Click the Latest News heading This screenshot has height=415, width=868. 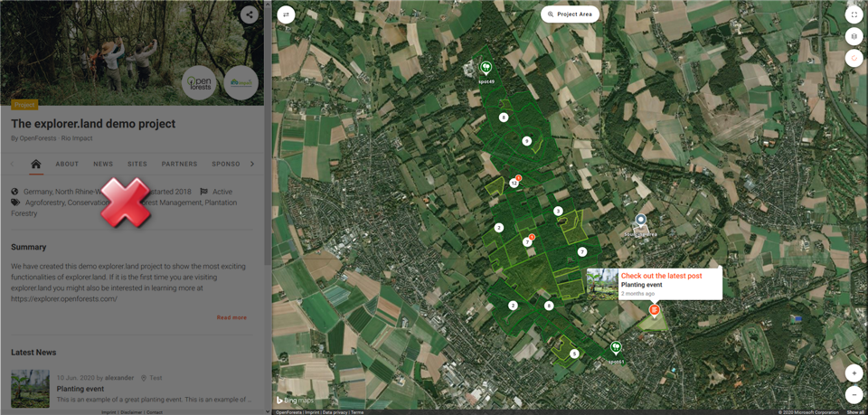[33, 353]
